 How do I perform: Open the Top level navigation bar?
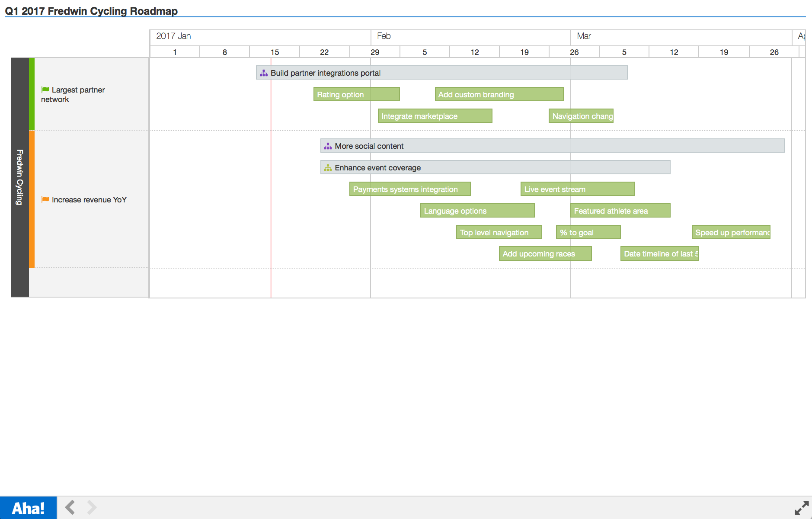click(x=499, y=232)
